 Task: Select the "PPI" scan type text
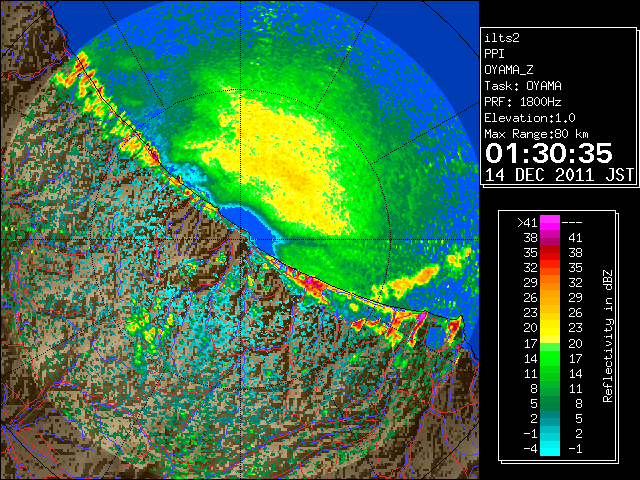(x=494, y=54)
